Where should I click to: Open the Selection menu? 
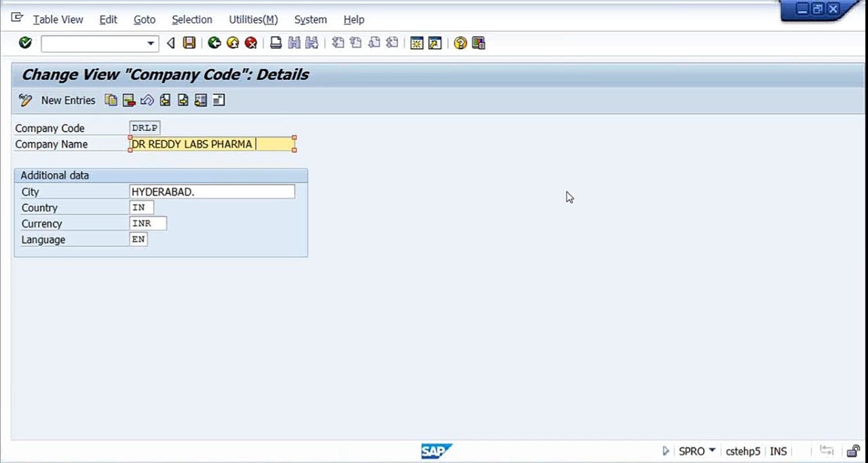pyautogui.click(x=192, y=20)
